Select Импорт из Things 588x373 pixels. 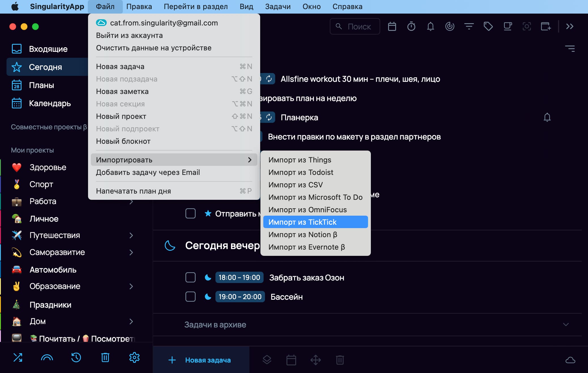click(315, 160)
